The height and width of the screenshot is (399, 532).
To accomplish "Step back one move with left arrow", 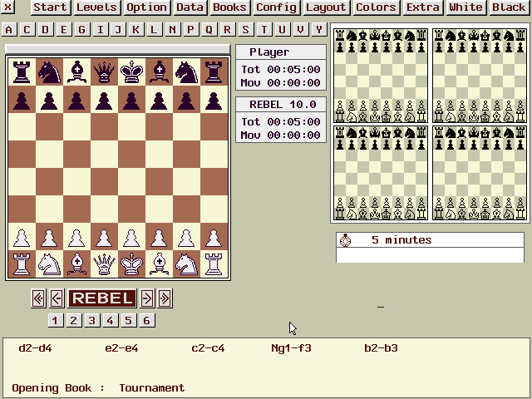I will pos(57,298).
